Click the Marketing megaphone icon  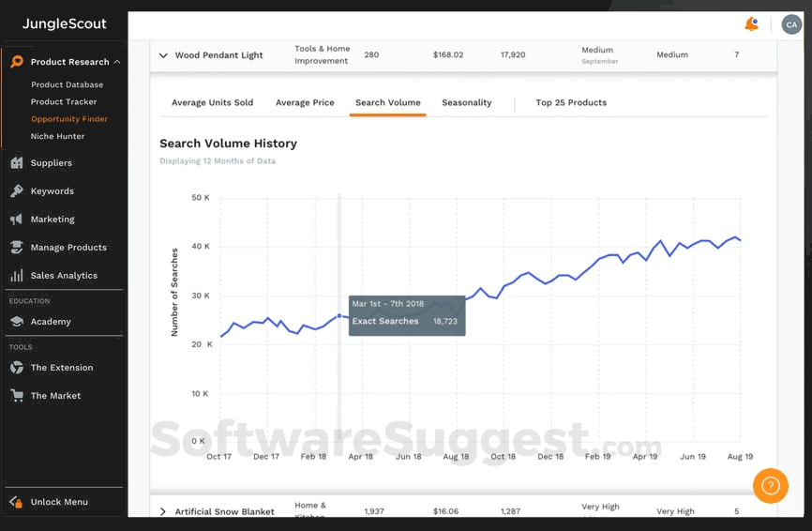click(17, 220)
